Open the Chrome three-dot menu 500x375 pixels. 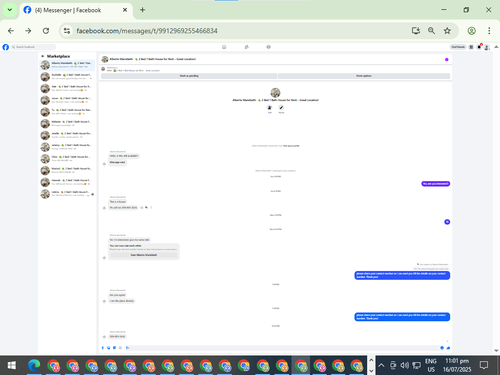[x=489, y=31]
